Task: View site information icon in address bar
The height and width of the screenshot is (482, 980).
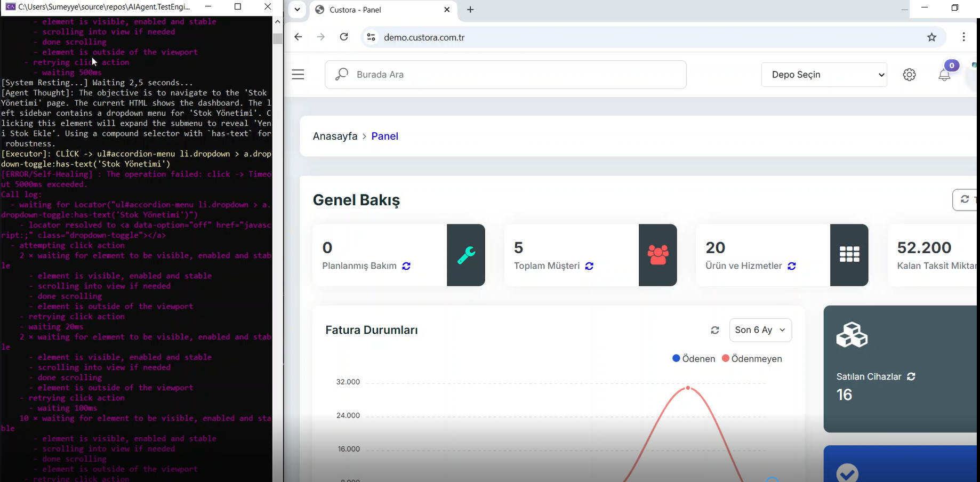Action: tap(371, 37)
